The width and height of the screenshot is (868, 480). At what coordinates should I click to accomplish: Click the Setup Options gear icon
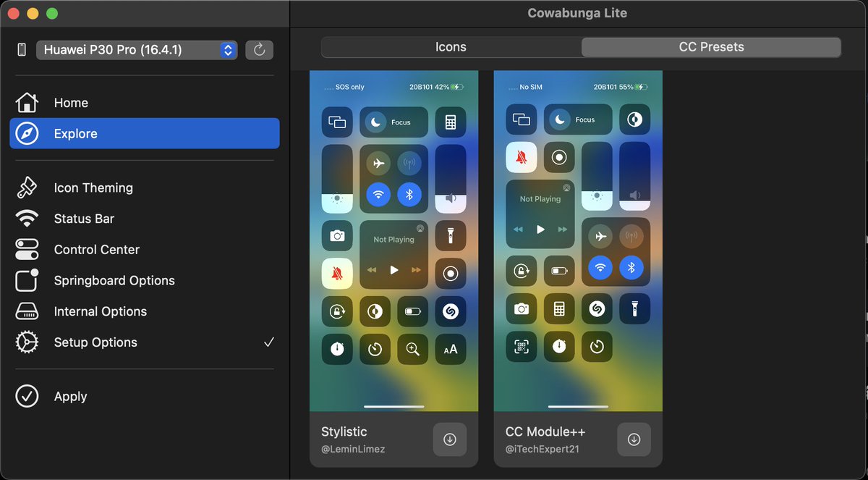tap(27, 342)
